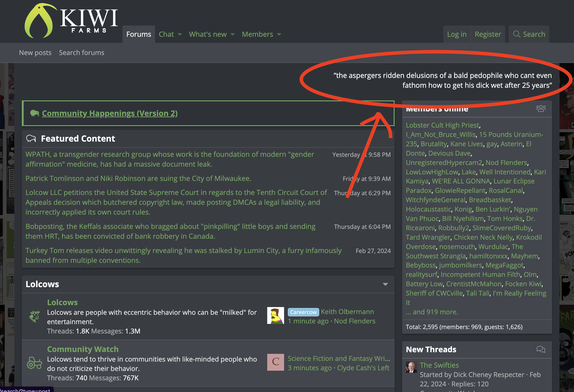Screen dimensions: 574x392
Task: Open Community Happenings (Version 2) link
Action: [x=110, y=113]
